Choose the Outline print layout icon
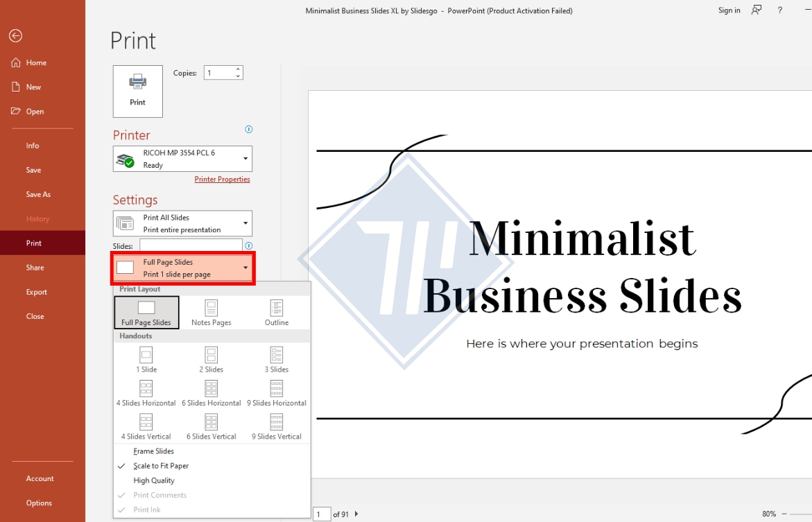This screenshot has height=522, width=812. click(x=277, y=308)
